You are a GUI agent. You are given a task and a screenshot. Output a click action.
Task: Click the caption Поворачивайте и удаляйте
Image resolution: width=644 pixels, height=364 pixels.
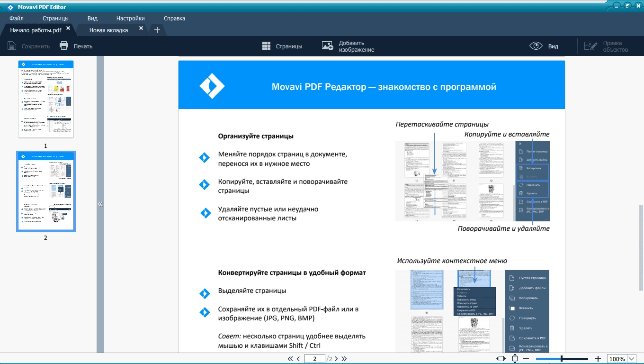(503, 228)
